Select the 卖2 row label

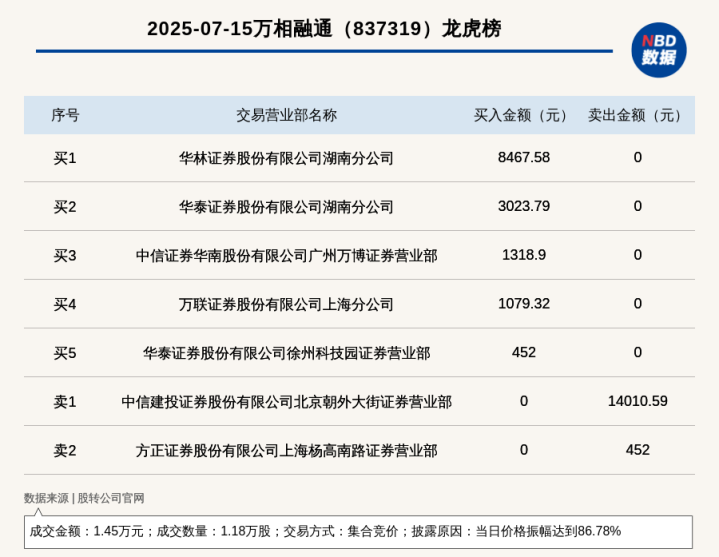[65, 450]
